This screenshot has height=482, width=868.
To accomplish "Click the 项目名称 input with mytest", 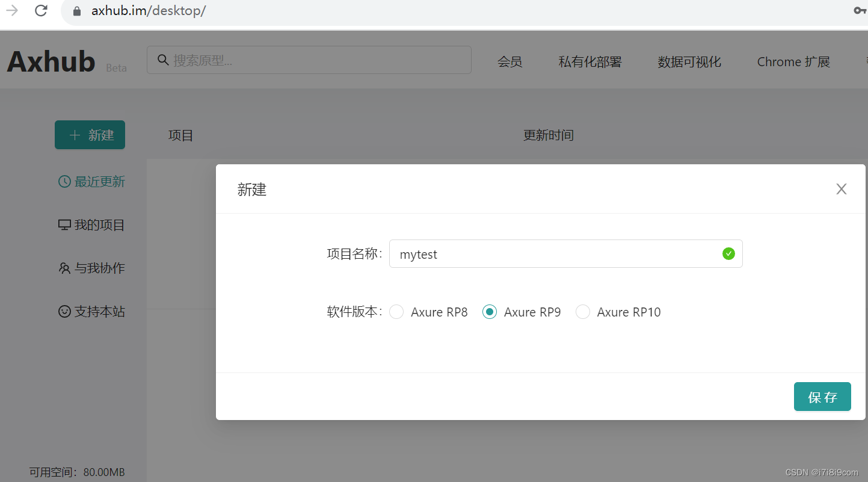I will click(x=565, y=254).
